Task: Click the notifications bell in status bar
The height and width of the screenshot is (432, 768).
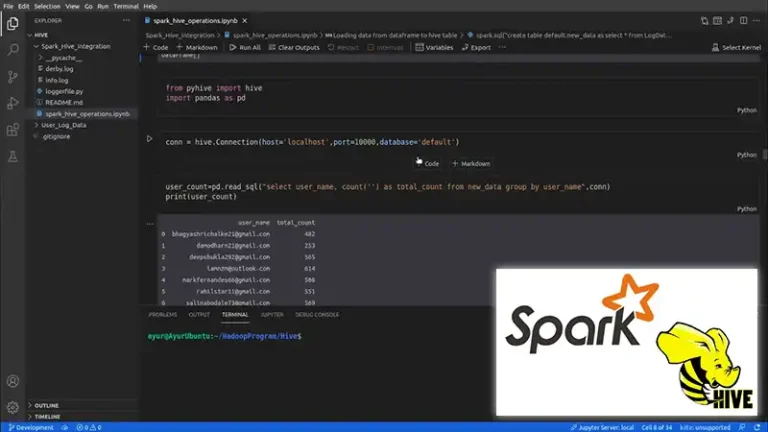Action: [757, 428]
